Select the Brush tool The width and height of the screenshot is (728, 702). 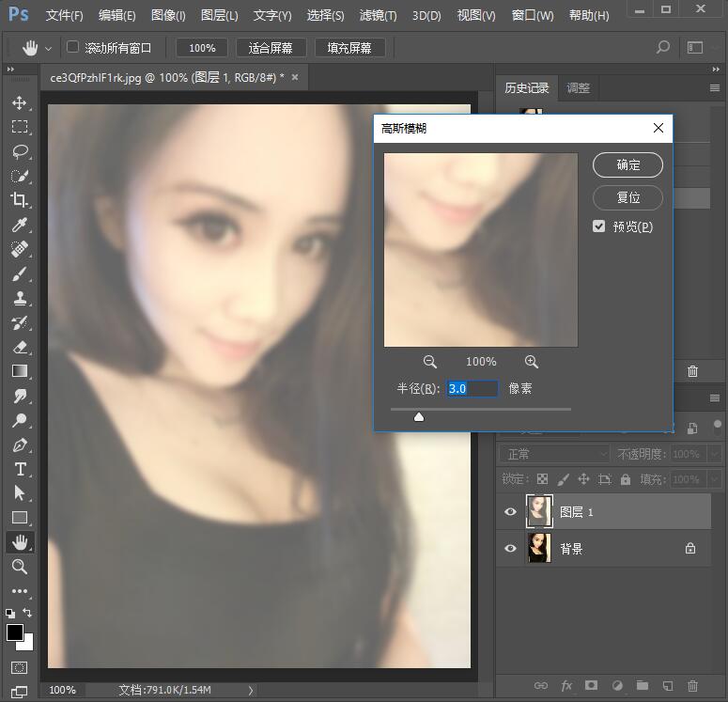[x=20, y=274]
